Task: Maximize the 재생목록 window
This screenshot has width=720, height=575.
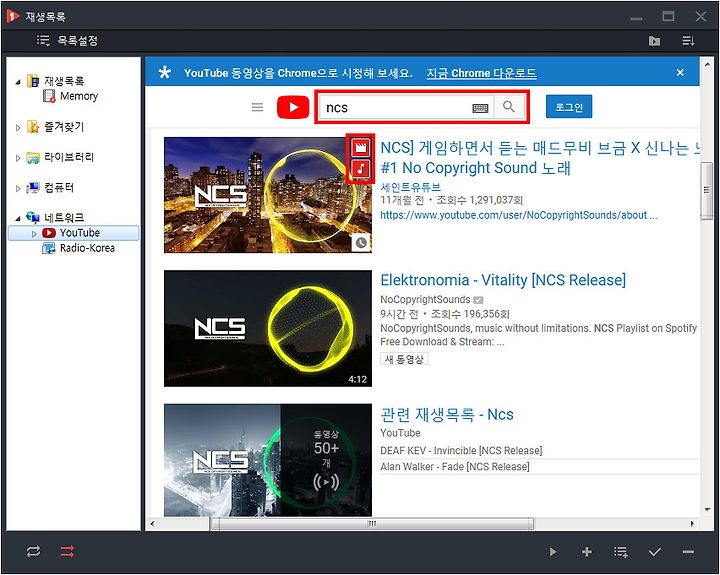Action: click(669, 17)
